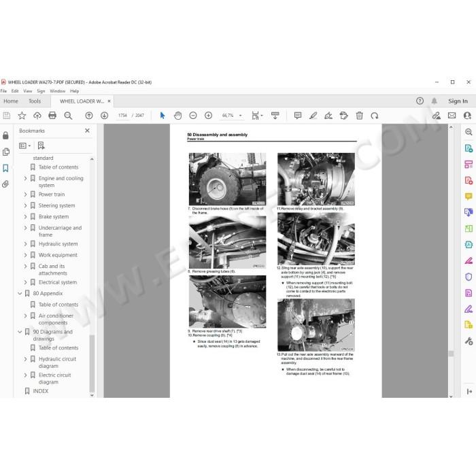Screen dimensions: 476x476
Task: Open the Comment tool in right pane
Action: [x=469, y=197]
